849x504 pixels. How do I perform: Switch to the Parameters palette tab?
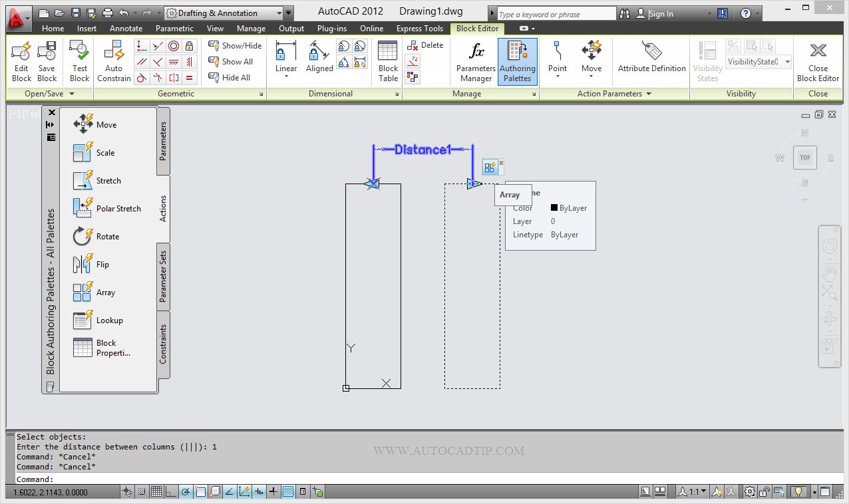tap(164, 141)
